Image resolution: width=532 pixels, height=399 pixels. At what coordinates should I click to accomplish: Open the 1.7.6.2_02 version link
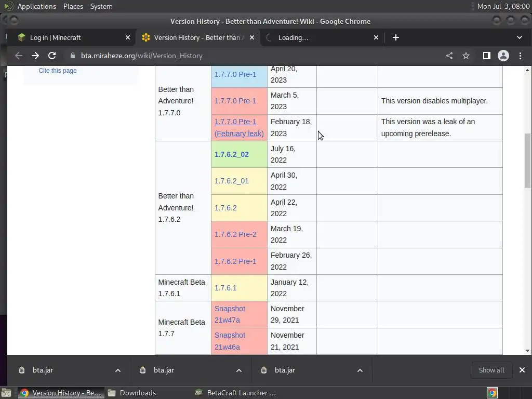pyautogui.click(x=231, y=154)
